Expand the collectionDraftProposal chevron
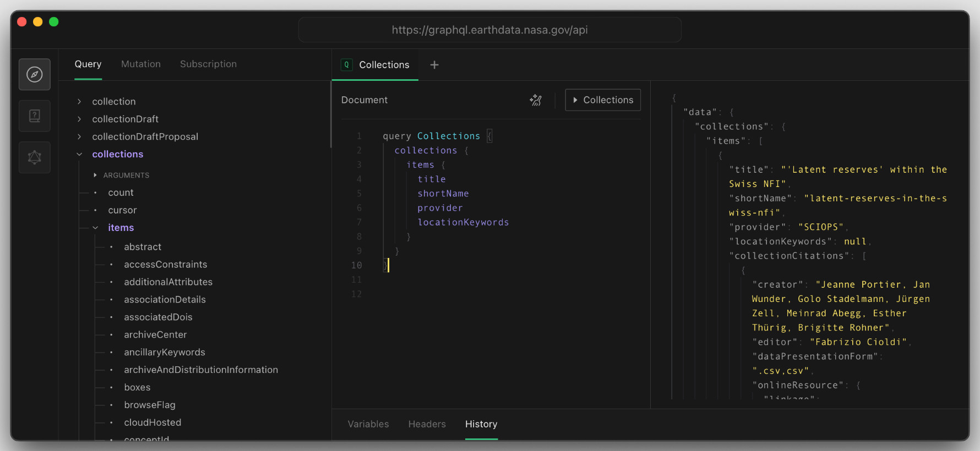Screen dimensions: 980x451 coord(79,137)
